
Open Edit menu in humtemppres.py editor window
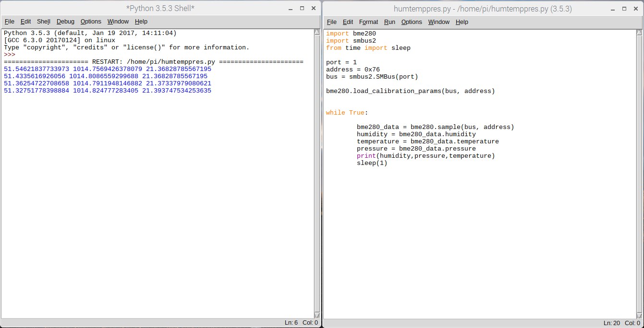(348, 22)
